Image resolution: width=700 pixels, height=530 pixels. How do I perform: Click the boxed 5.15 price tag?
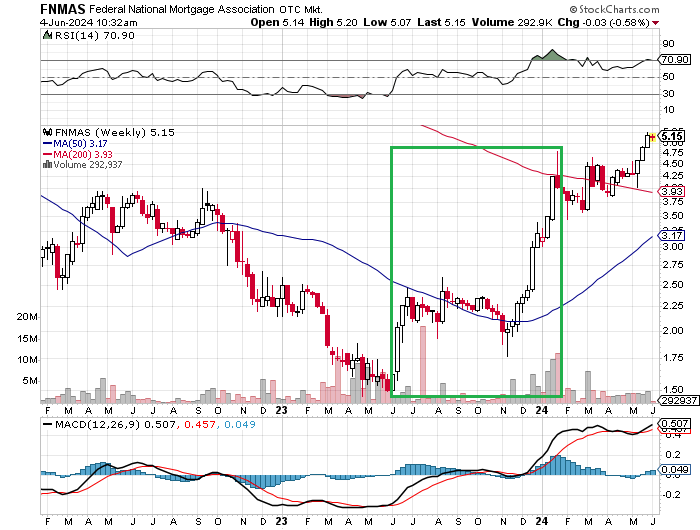tap(672, 137)
